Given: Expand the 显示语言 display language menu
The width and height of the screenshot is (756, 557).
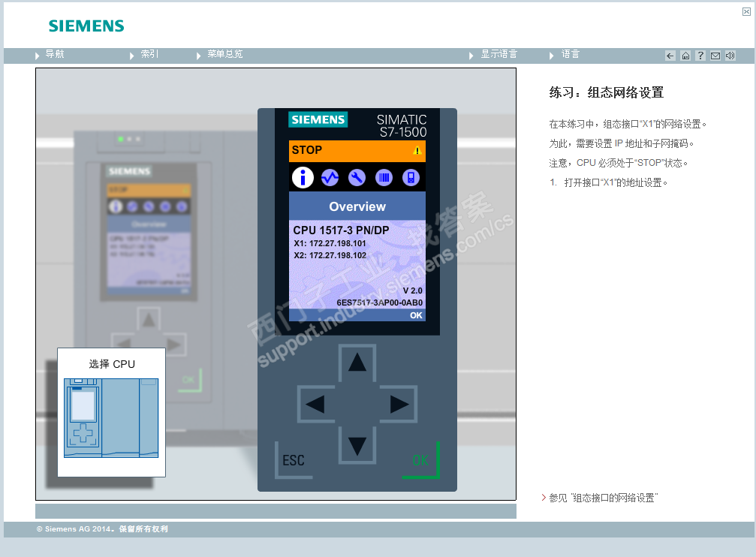Looking at the screenshot, I should click(493, 55).
